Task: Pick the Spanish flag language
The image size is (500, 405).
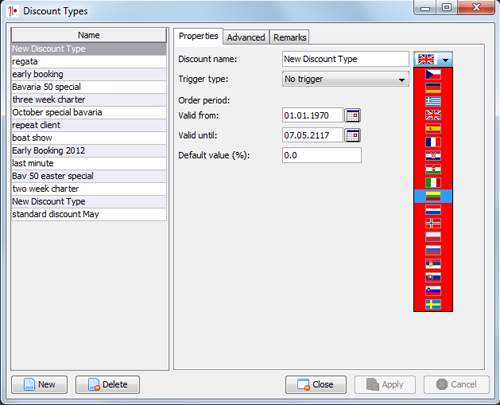Action: click(x=433, y=128)
